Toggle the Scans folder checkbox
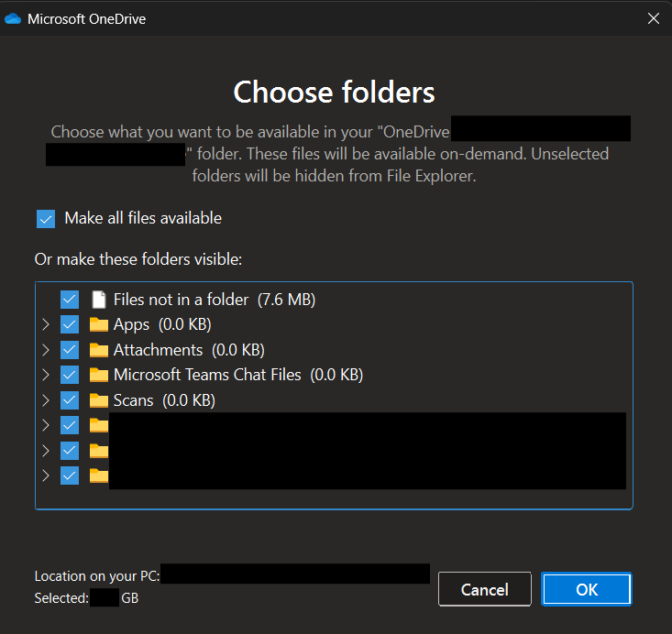 pos(70,400)
